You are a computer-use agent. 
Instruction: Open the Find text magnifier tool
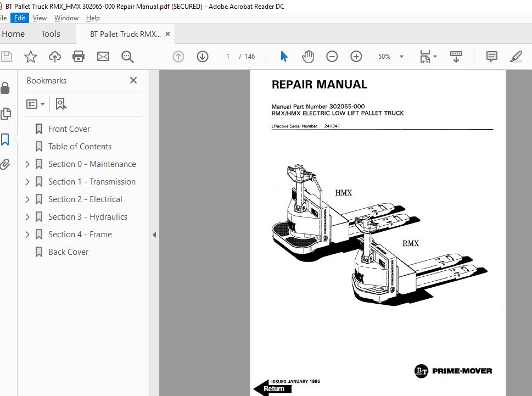pos(127,57)
